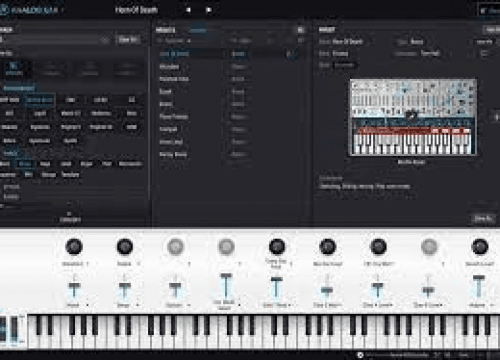Click the modulation wheel
Viewport: 500px width, 360px height.
pyautogui.click(x=15, y=329)
